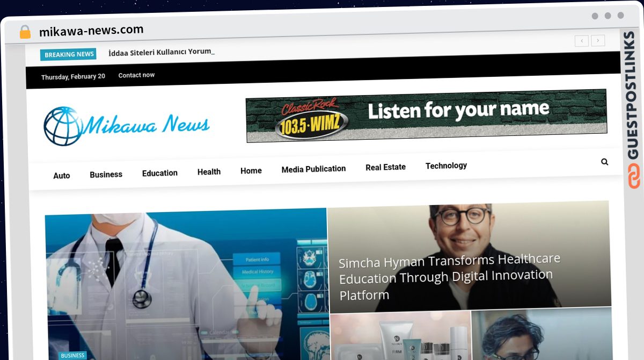Viewport: 644px width, 360px height.
Task: Click the Mikawa News site title
Action: pyautogui.click(x=146, y=125)
